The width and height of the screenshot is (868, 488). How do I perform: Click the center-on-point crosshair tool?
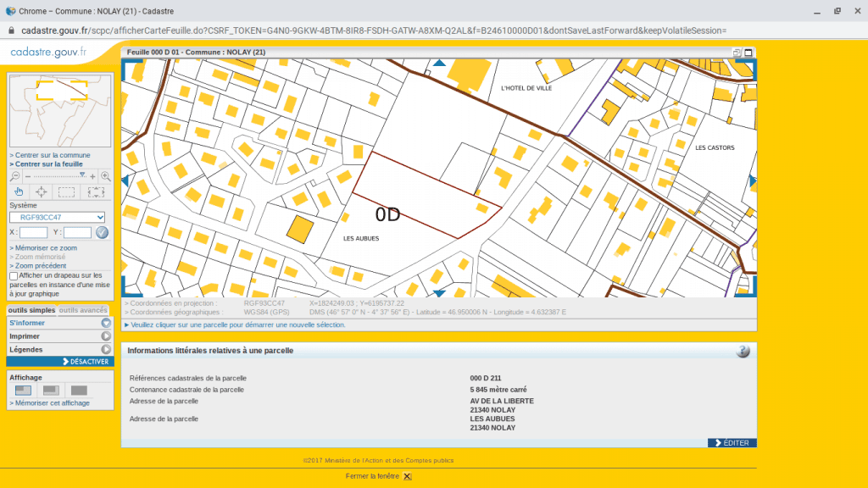41,192
